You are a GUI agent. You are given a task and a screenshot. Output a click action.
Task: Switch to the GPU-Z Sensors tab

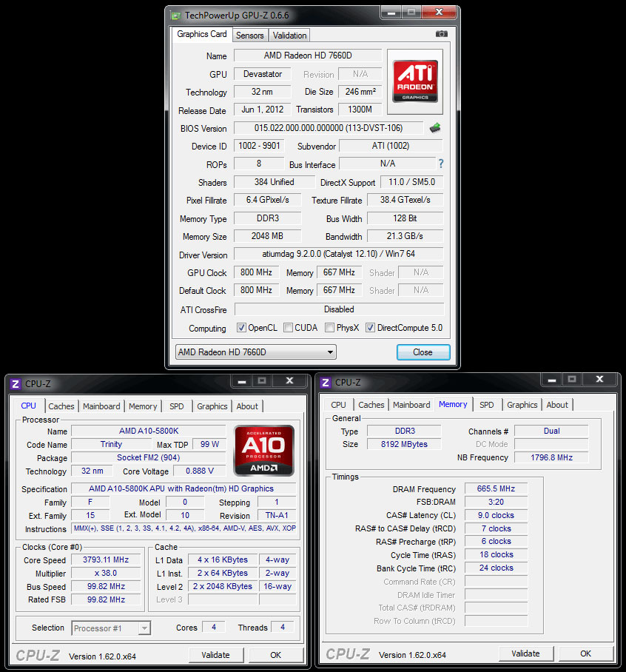coord(250,36)
